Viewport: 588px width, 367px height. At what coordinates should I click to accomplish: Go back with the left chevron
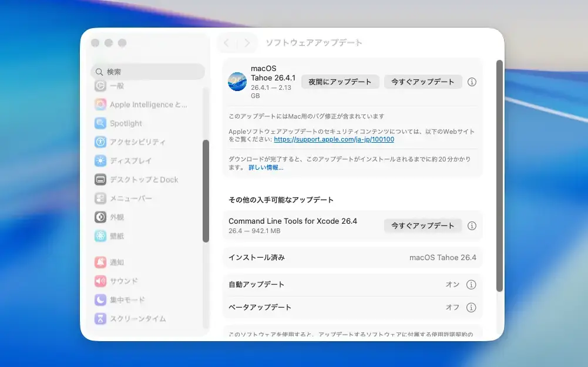(226, 43)
